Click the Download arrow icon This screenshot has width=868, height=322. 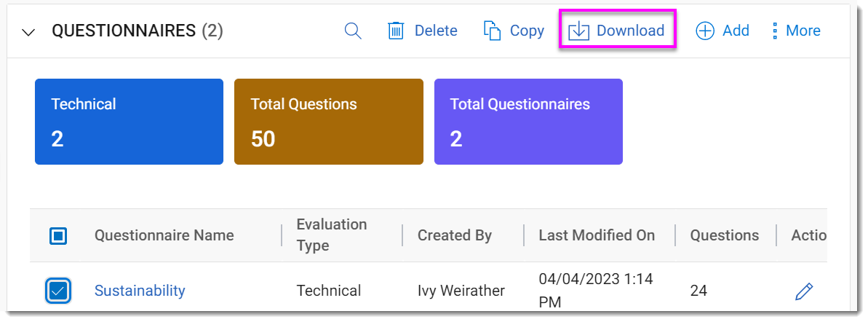578,31
